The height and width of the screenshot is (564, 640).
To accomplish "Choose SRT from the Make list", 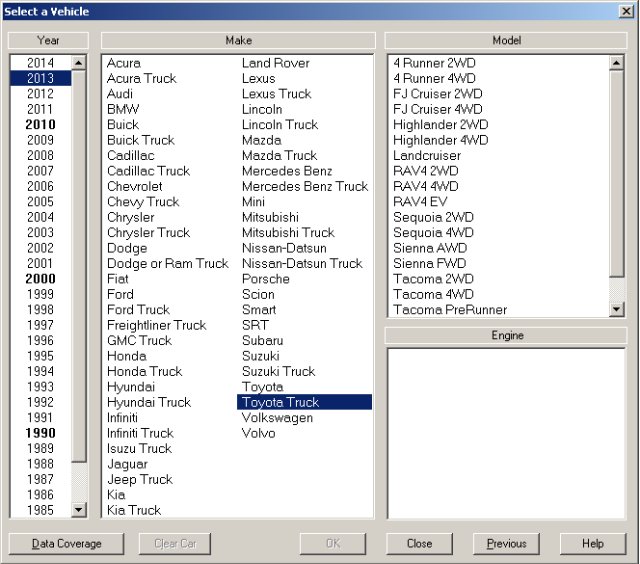I will [x=255, y=325].
